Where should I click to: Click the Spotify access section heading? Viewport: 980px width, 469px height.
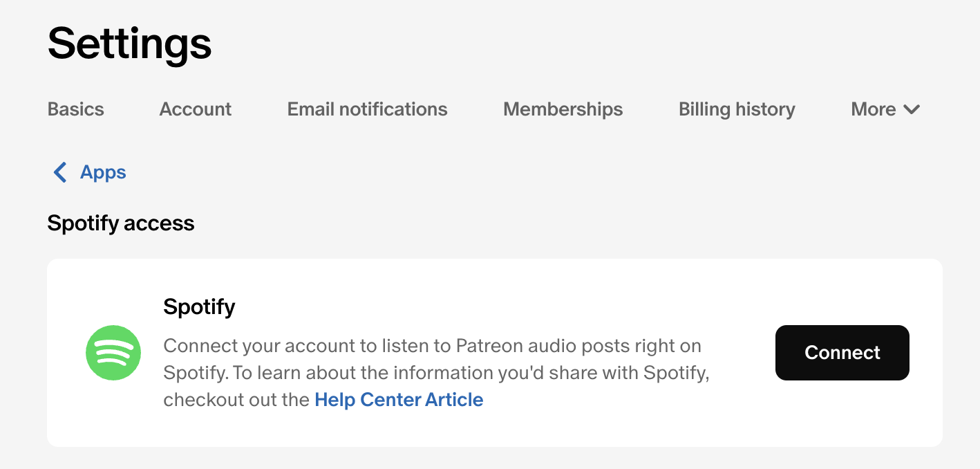tap(121, 223)
